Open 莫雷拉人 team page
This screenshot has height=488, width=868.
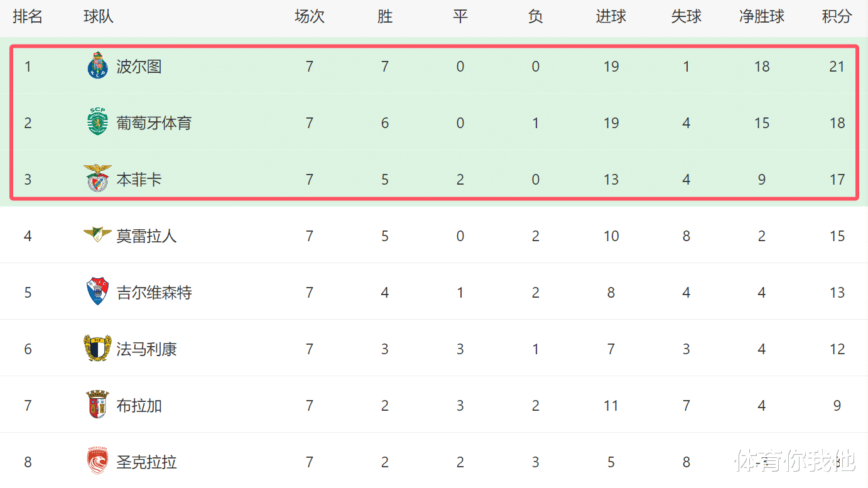(146, 236)
